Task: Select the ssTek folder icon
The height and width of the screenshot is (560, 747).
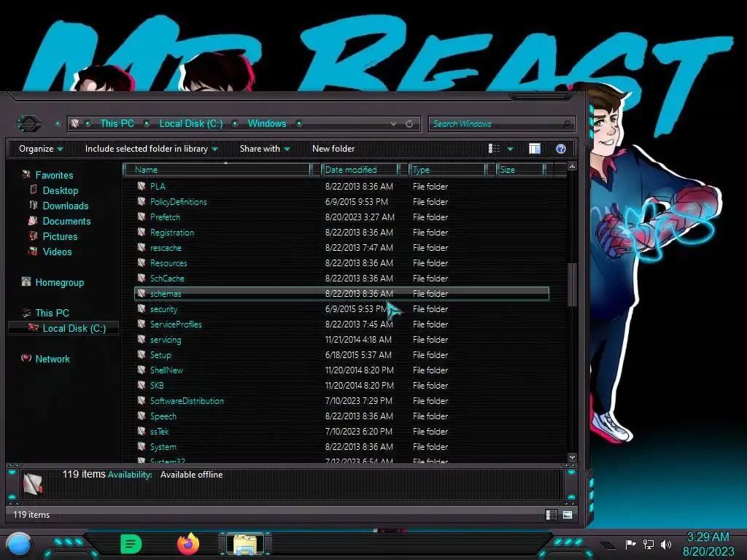Action: coord(142,432)
